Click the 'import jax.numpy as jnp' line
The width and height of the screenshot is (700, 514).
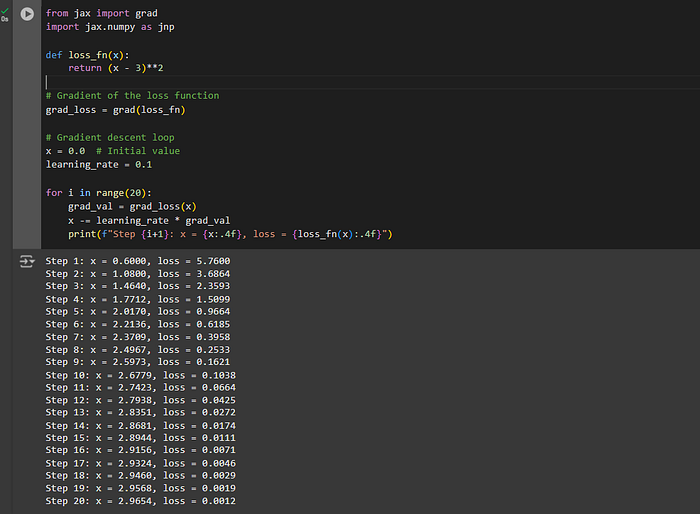click(110, 27)
